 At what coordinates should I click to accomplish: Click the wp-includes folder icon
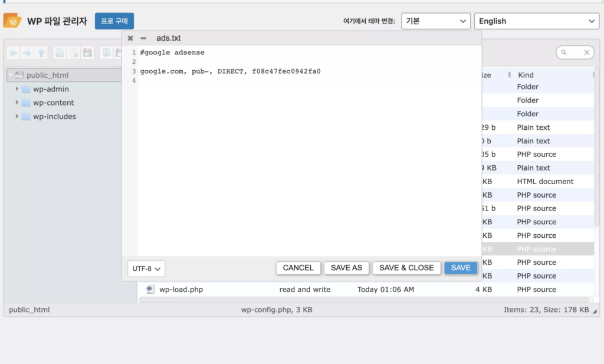tap(26, 116)
